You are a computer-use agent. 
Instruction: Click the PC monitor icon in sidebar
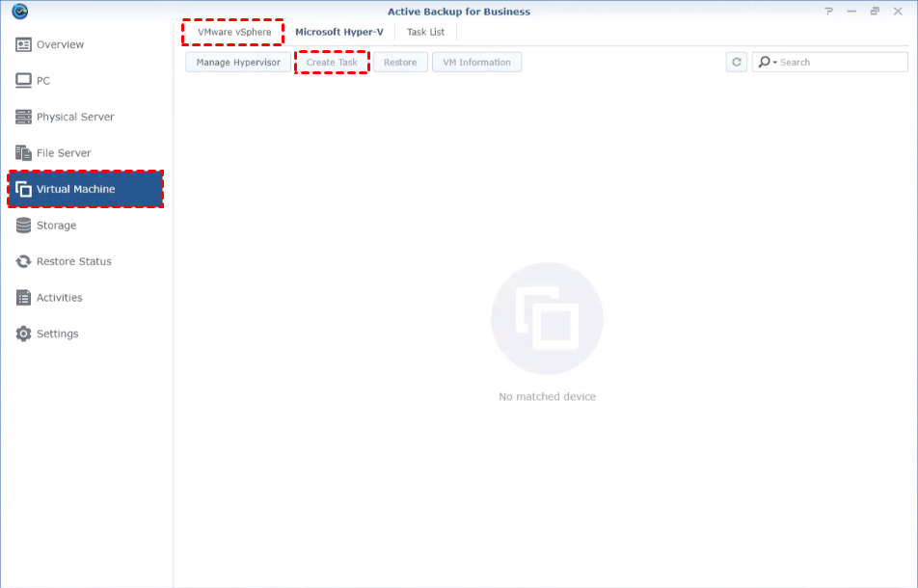(x=23, y=81)
